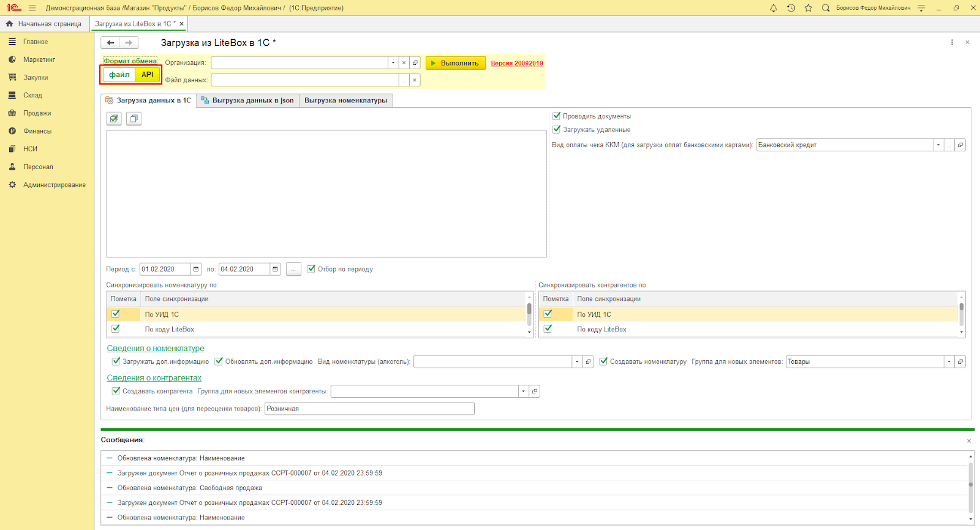Expand Группа для новых элементов контрагенты dropdown
This screenshot has width=980, height=530.
(523, 391)
